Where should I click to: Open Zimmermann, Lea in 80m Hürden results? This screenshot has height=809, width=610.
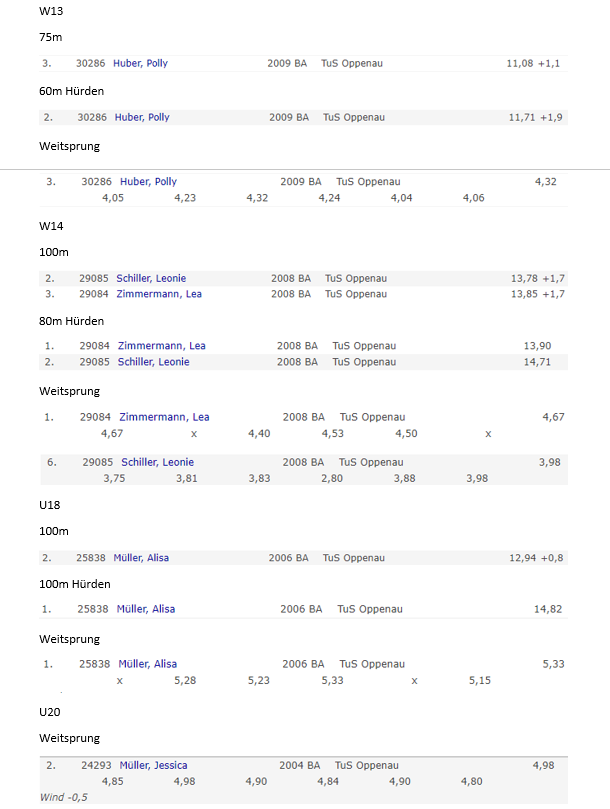[x=161, y=346]
